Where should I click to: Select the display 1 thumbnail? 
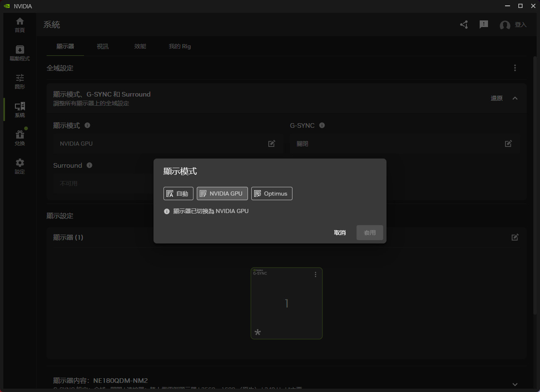pyautogui.click(x=286, y=303)
